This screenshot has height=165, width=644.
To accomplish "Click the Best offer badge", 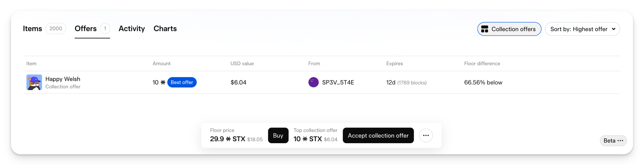I will tap(182, 82).
